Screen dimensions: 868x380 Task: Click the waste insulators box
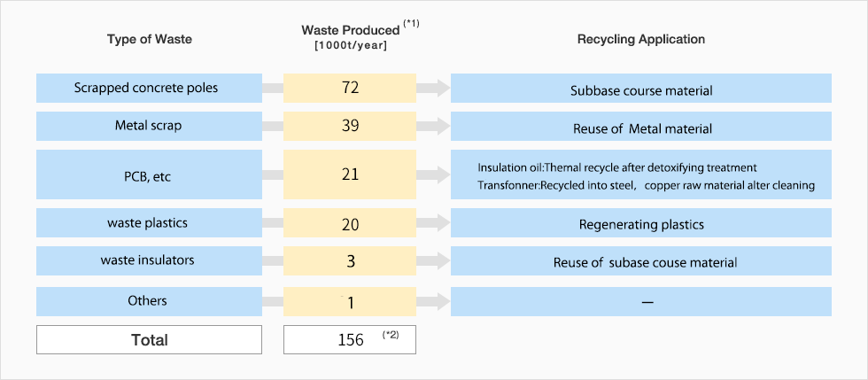(149, 260)
